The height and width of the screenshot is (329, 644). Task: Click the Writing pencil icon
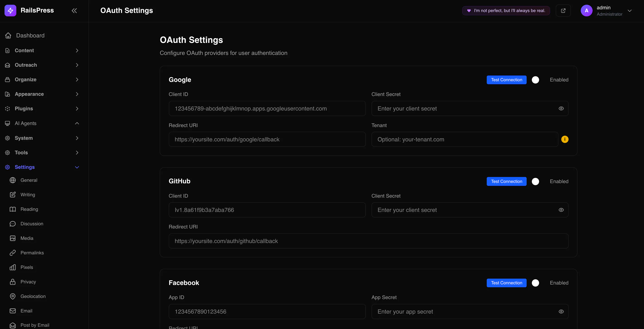click(x=13, y=195)
